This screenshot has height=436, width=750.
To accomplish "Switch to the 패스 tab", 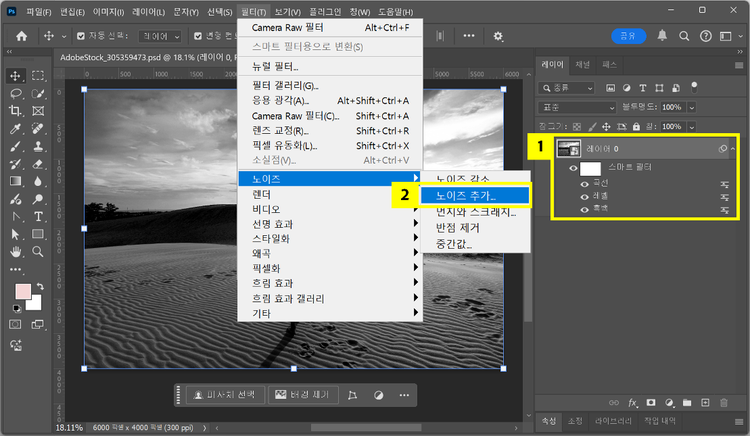I will [x=609, y=65].
